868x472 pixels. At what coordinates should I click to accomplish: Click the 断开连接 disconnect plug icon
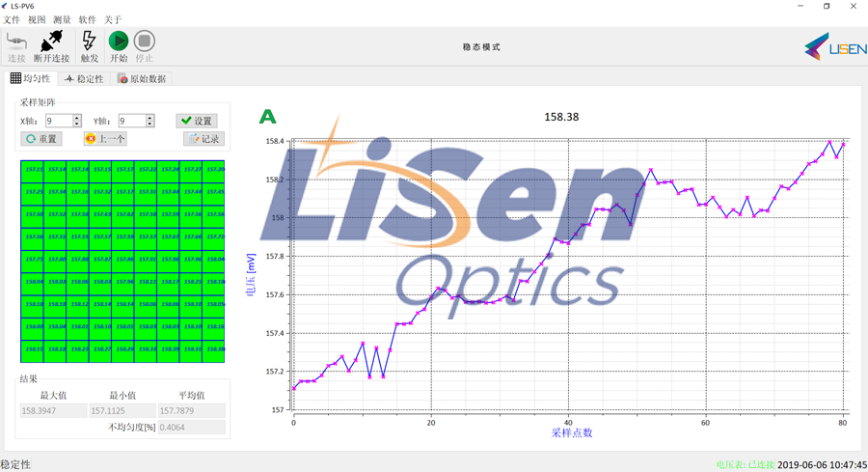(50, 42)
